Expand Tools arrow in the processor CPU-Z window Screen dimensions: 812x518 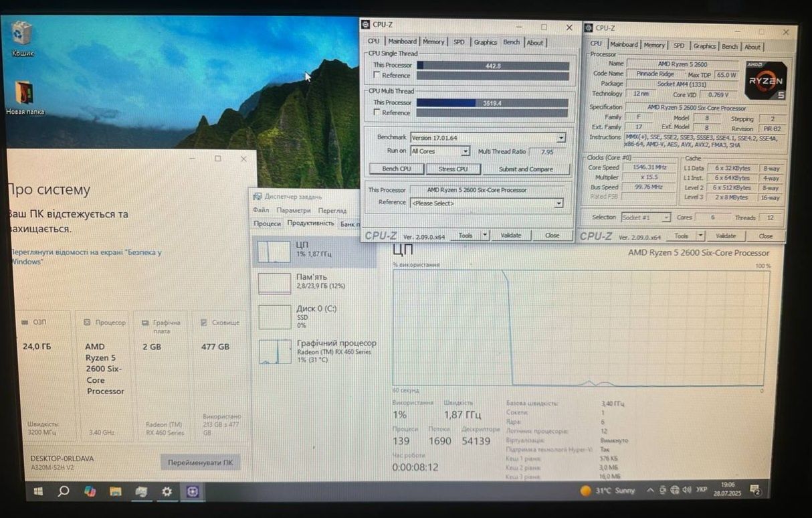click(x=700, y=236)
